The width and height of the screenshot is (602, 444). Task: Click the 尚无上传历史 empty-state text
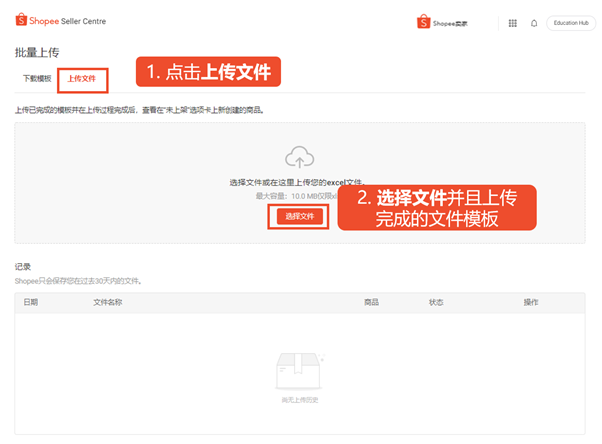tap(300, 400)
